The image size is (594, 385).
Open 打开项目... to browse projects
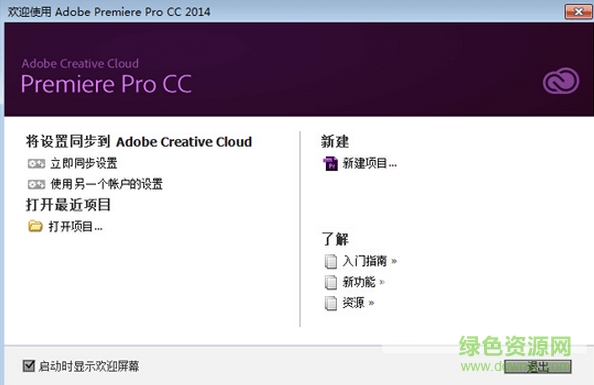coord(75,227)
